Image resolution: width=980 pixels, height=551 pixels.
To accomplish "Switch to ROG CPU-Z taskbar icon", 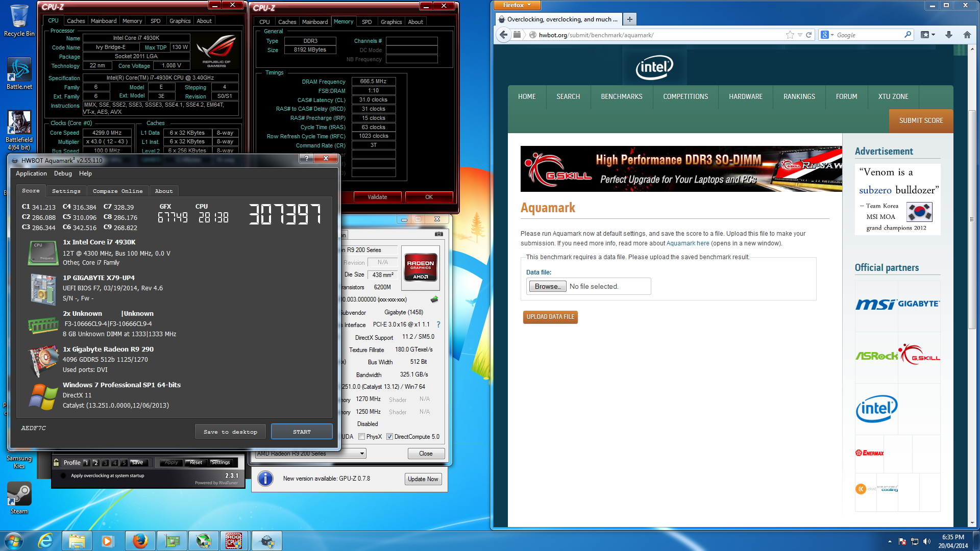I will pyautogui.click(x=234, y=541).
